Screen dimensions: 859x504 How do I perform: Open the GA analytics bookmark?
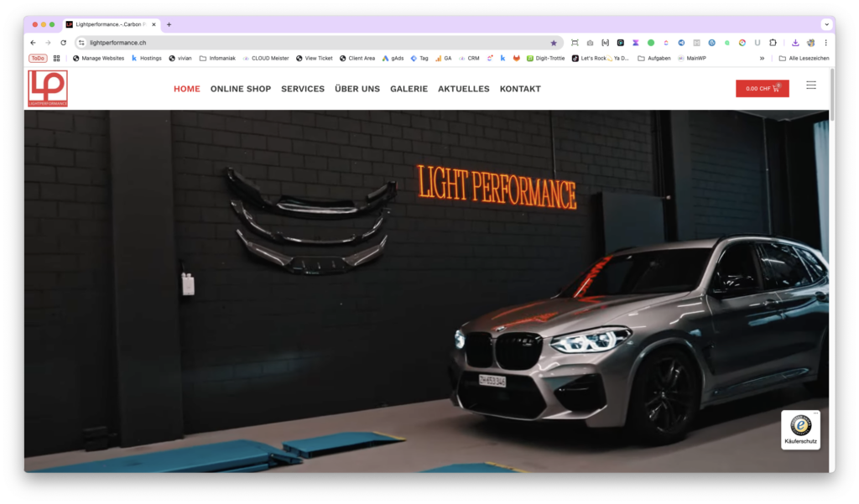(x=444, y=58)
